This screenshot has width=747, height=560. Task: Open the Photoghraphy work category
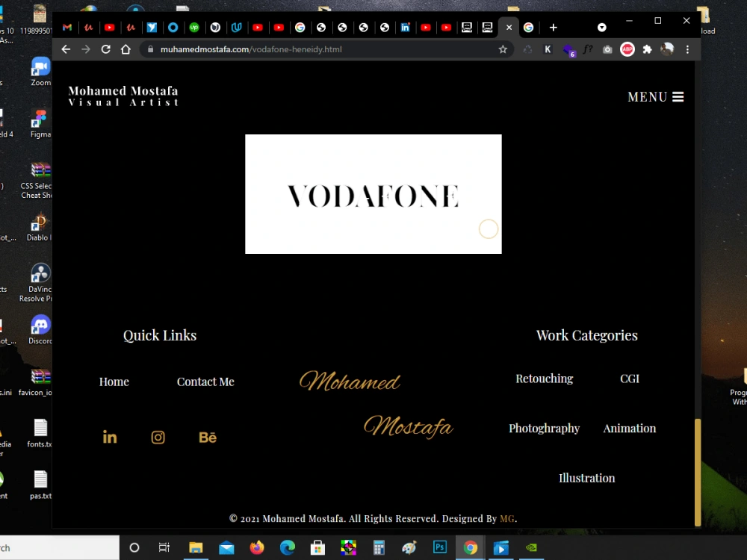pyautogui.click(x=545, y=428)
